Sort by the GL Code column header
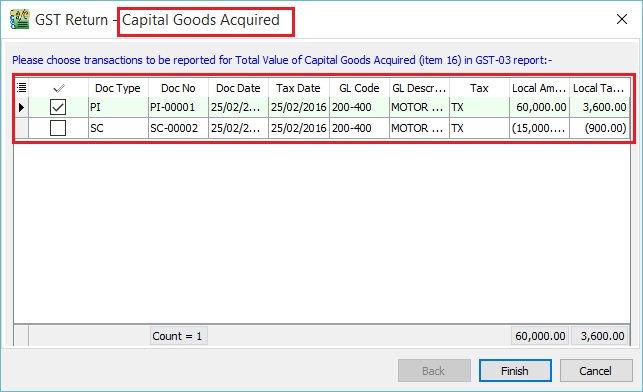Viewport: 643px width, 392px height. point(359,88)
